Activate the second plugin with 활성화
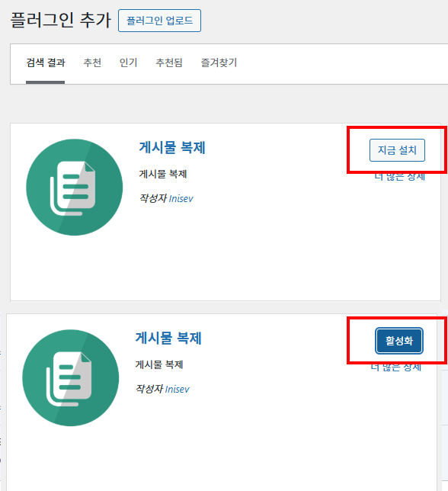This screenshot has width=448, height=491. pyautogui.click(x=399, y=341)
